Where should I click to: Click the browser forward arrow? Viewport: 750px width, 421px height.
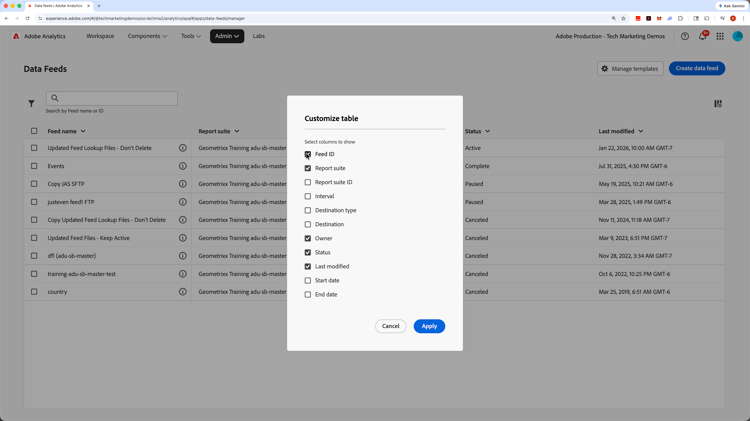(17, 18)
